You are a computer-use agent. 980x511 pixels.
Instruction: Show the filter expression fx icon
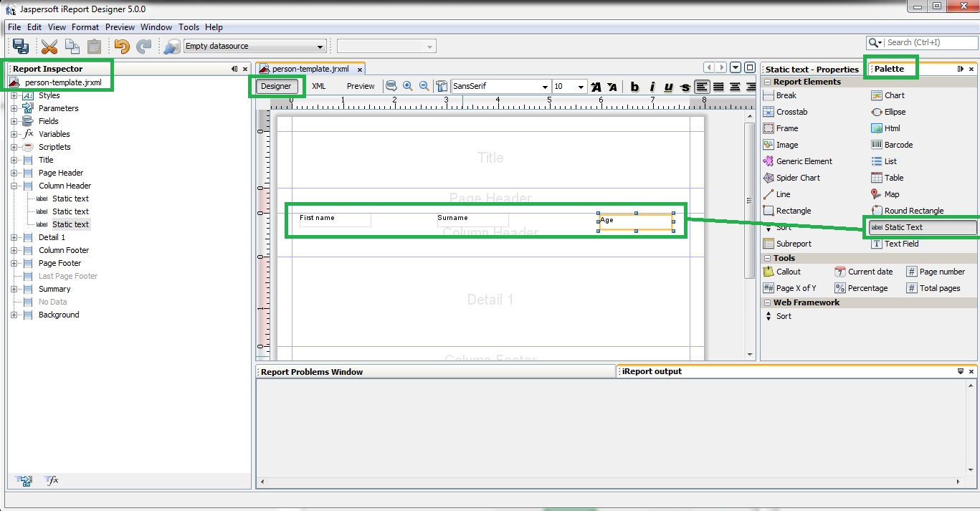tap(52, 481)
